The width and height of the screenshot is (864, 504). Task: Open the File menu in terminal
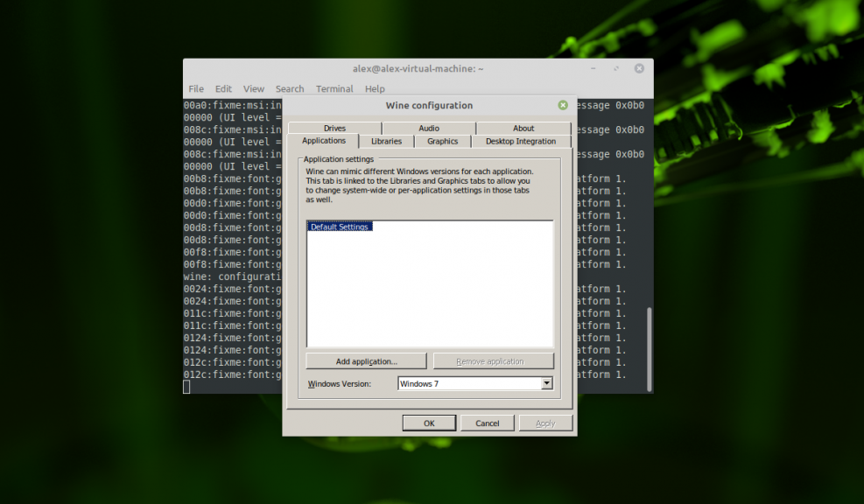point(196,88)
